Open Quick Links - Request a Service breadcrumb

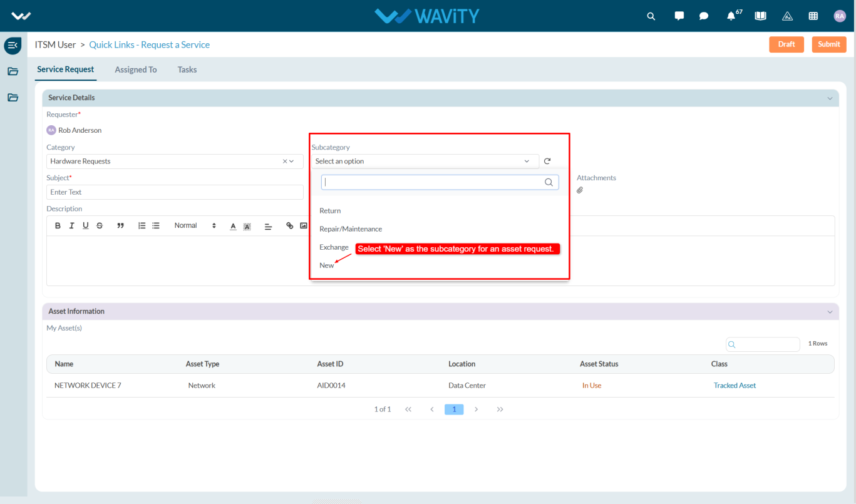150,44
